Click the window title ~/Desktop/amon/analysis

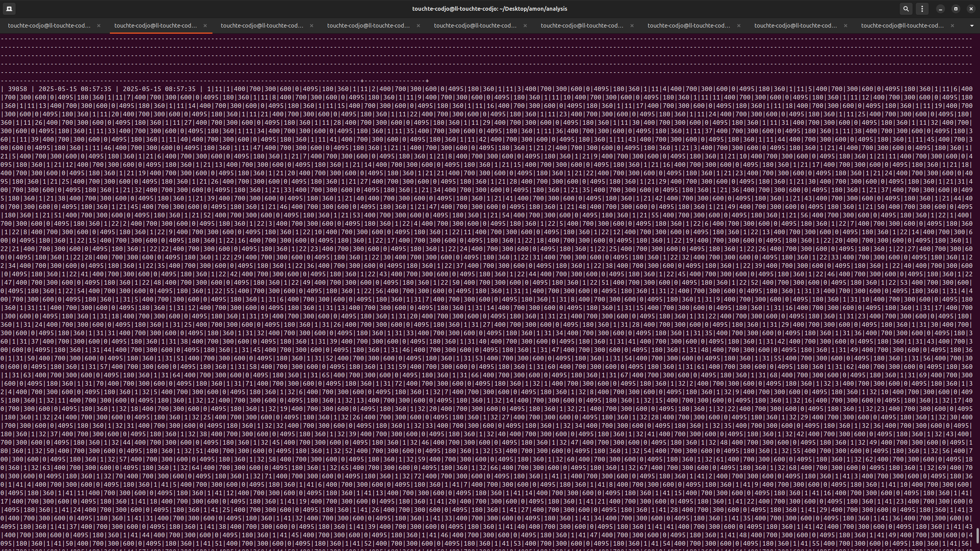tap(533, 8)
